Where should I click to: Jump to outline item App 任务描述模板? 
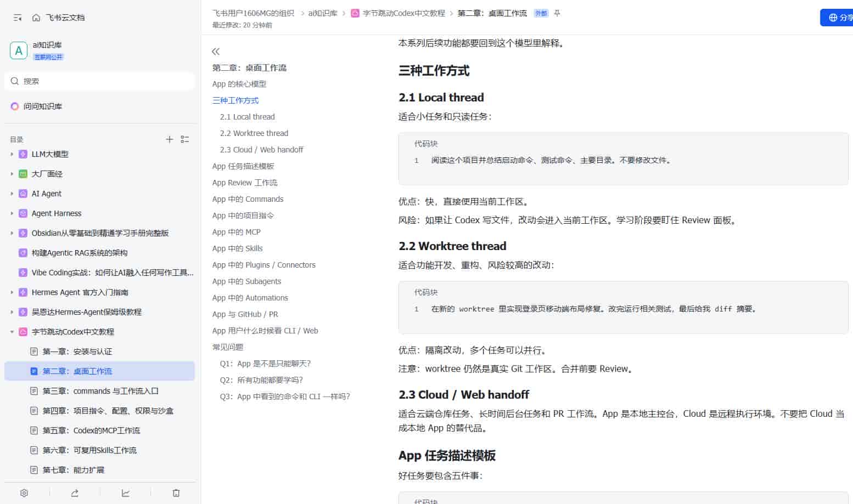[x=243, y=166]
